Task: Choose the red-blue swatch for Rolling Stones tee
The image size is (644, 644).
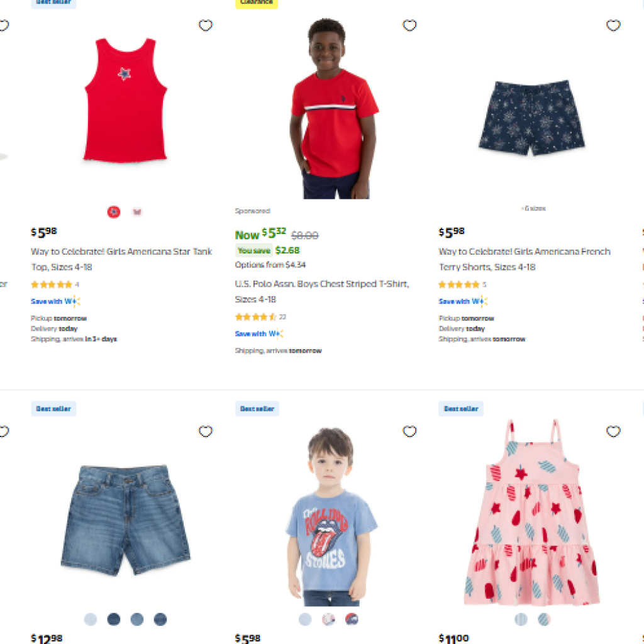Action: [352, 619]
